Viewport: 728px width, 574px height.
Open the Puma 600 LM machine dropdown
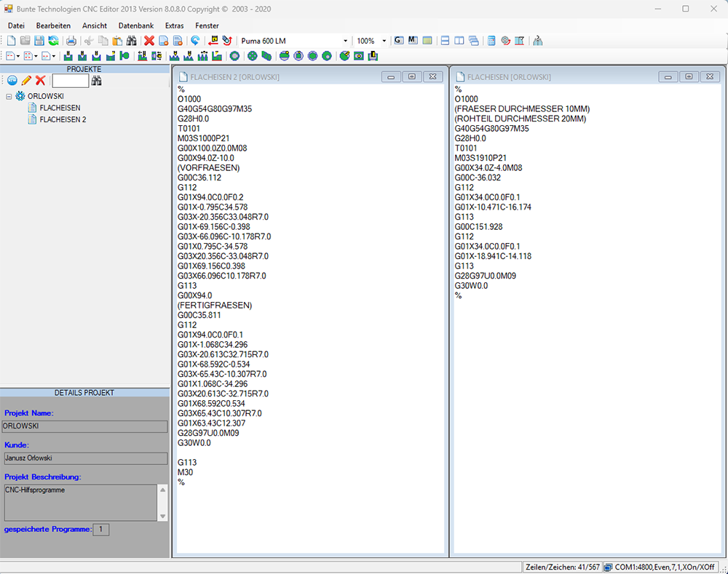[x=345, y=41]
